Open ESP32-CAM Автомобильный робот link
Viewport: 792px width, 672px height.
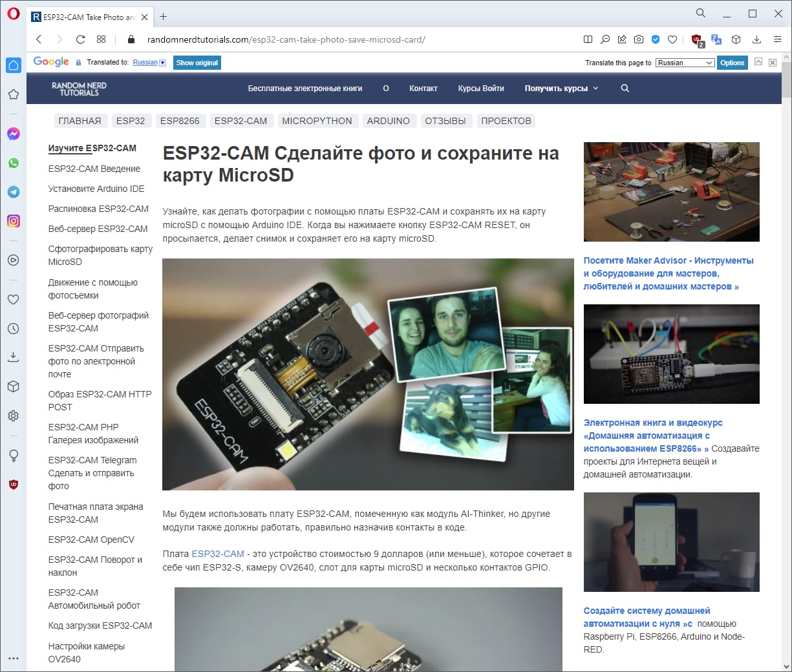tap(94, 599)
